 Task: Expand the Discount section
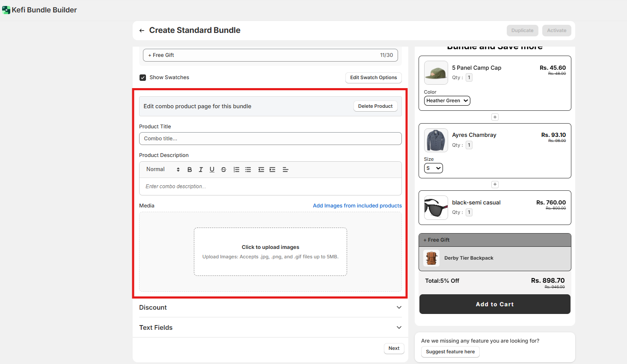pyautogui.click(x=270, y=308)
